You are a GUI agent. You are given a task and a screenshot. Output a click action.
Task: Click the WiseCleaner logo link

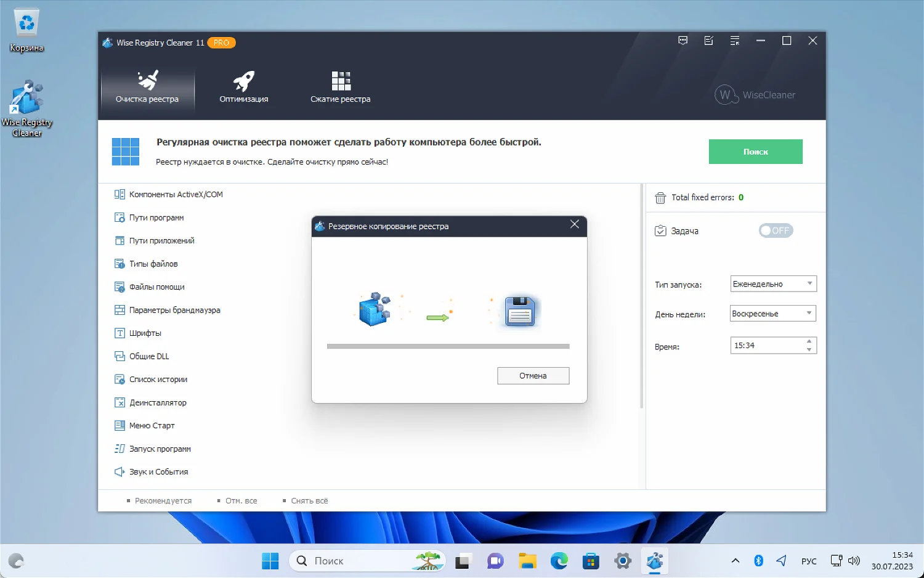point(755,95)
